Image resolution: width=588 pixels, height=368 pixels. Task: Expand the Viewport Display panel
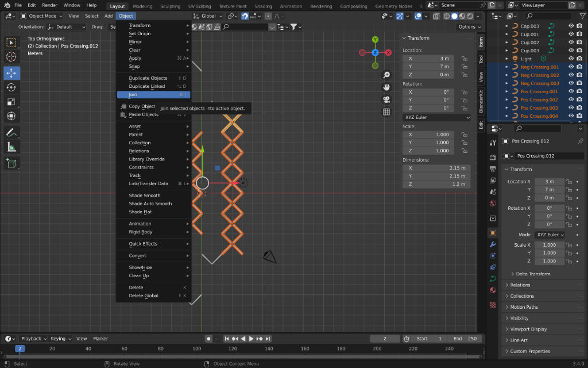(528, 329)
